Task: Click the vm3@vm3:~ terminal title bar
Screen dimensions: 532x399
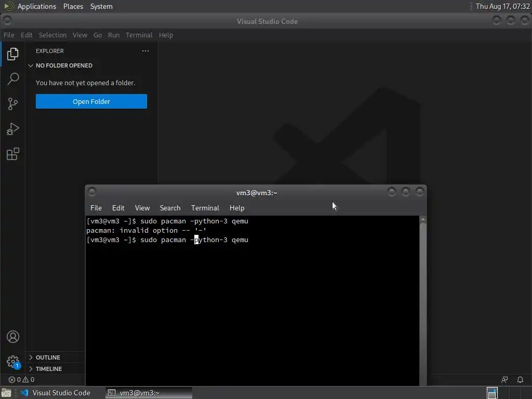Action: (x=257, y=193)
